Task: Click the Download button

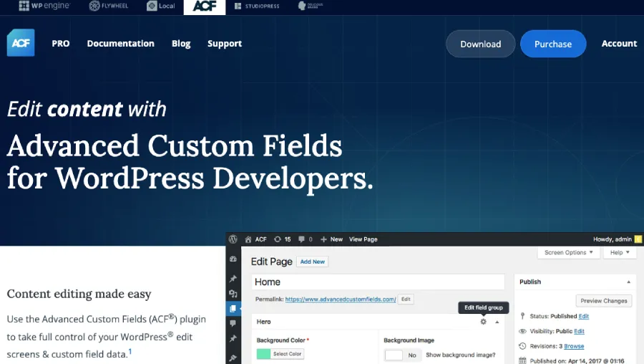Action: pos(480,44)
